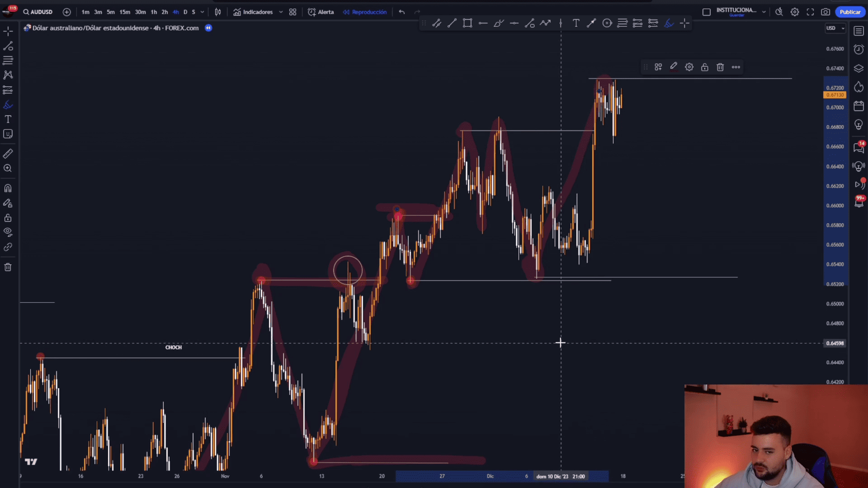
Task: Select the brush tool in left sidebar
Action: pyautogui.click(x=8, y=105)
